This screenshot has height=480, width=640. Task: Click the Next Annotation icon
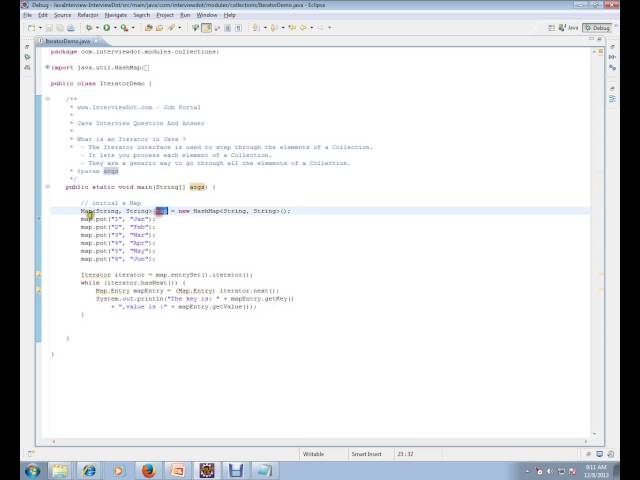pos(256,28)
